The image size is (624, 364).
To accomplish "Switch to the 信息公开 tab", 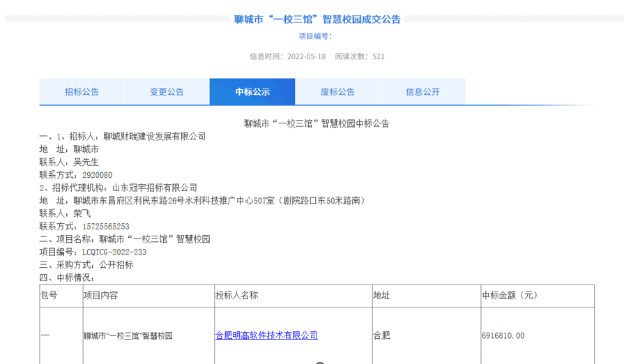I will 423,92.
